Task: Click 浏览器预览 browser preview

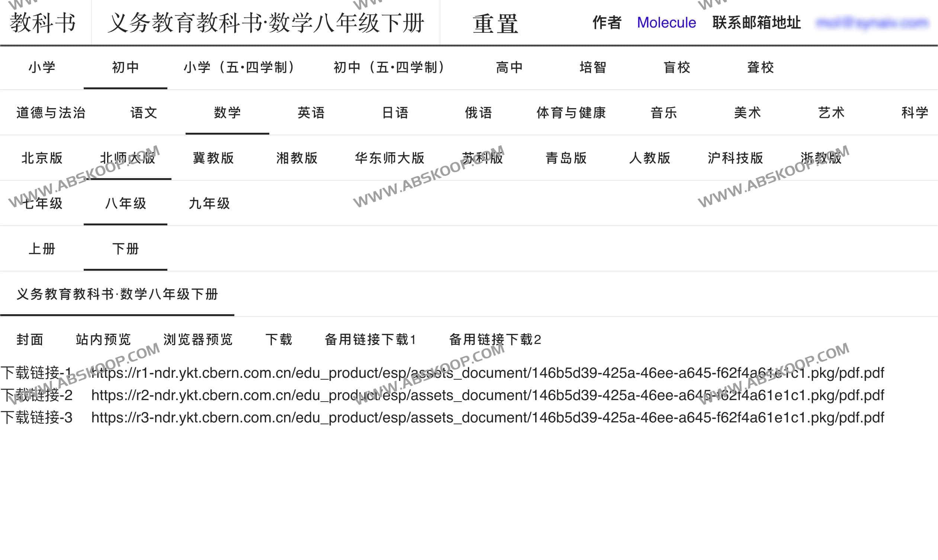Action: click(x=198, y=339)
